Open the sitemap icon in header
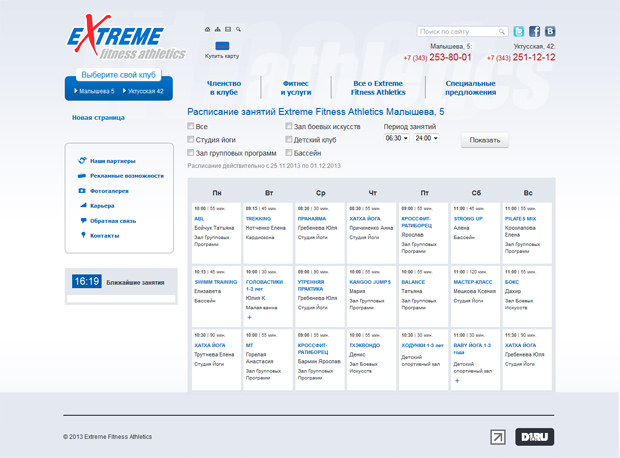The image size is (620, 458). pos(217,29)
